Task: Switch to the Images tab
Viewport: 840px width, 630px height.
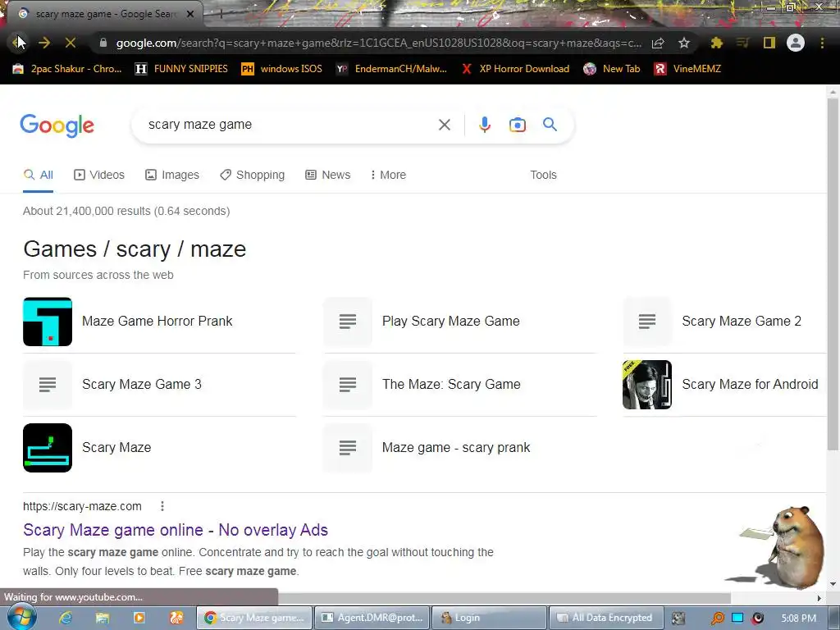Action: (172, 176)
